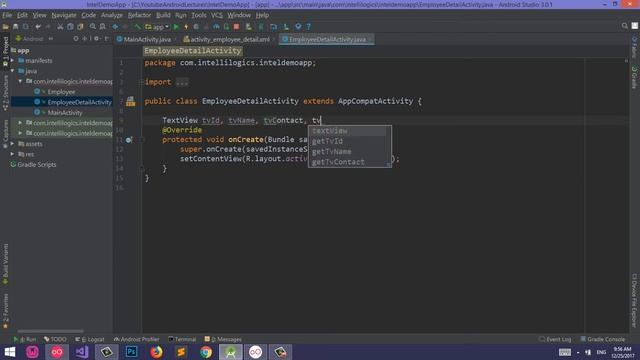This screenshot has width=640, height=360.
Task: Click the Cut scissors toolbar icon
Action: [60, 27]
